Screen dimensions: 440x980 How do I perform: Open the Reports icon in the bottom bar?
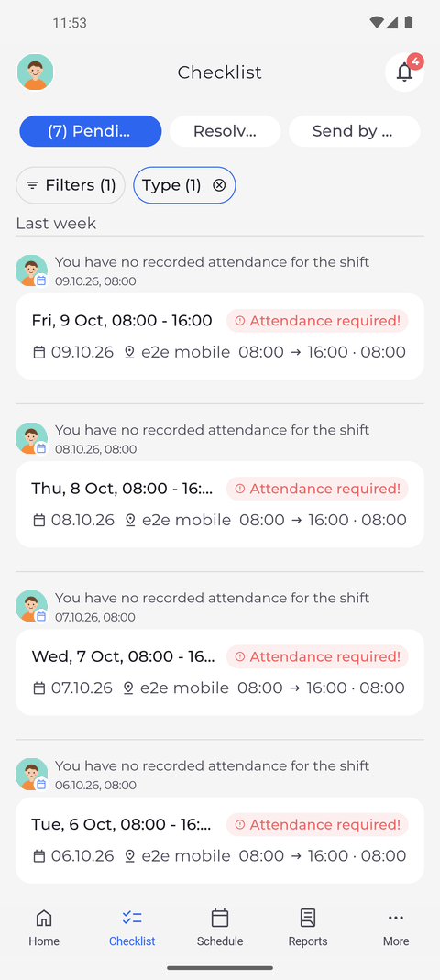[307, 918]
